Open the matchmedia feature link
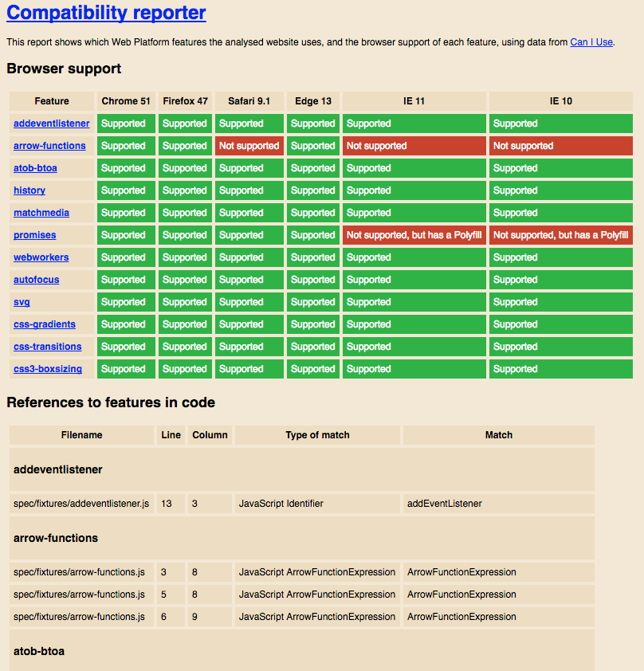The image size is (644, 671). point(41,213)
